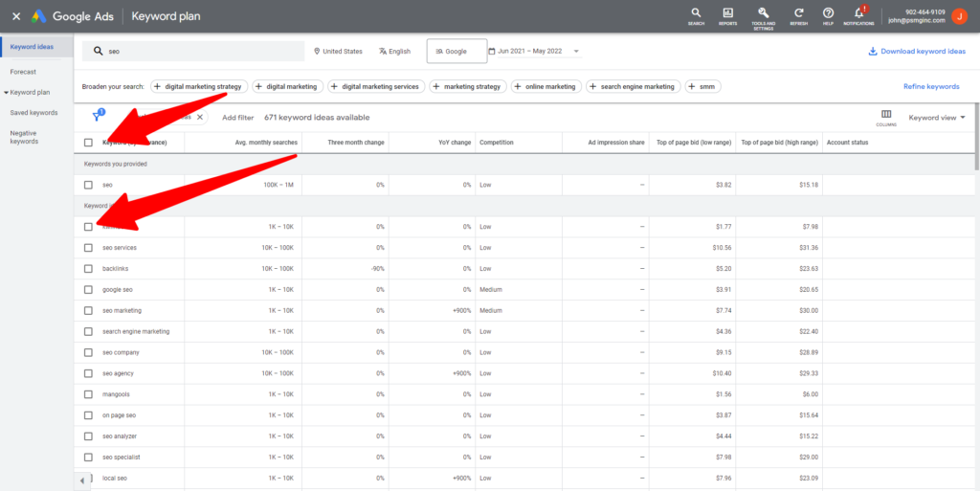The width and height of the screenshot is (980, 491).
Task: Add search engine marketing suggestion chip
Action: [x=634, y=87]
